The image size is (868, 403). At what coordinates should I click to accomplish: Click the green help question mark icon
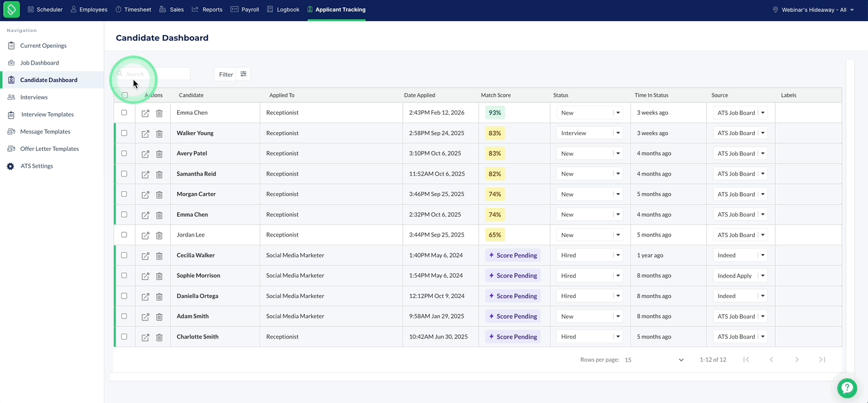click(x=847, y=388)
